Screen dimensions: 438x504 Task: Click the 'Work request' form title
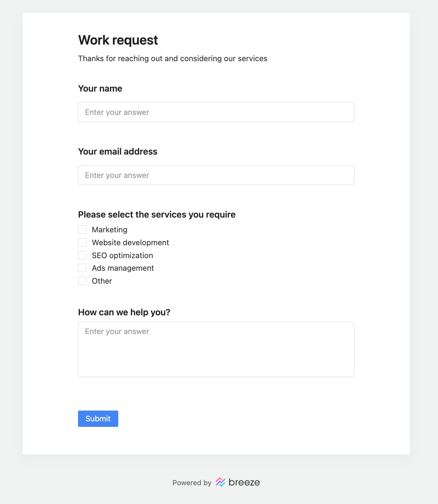pos(118,40)
